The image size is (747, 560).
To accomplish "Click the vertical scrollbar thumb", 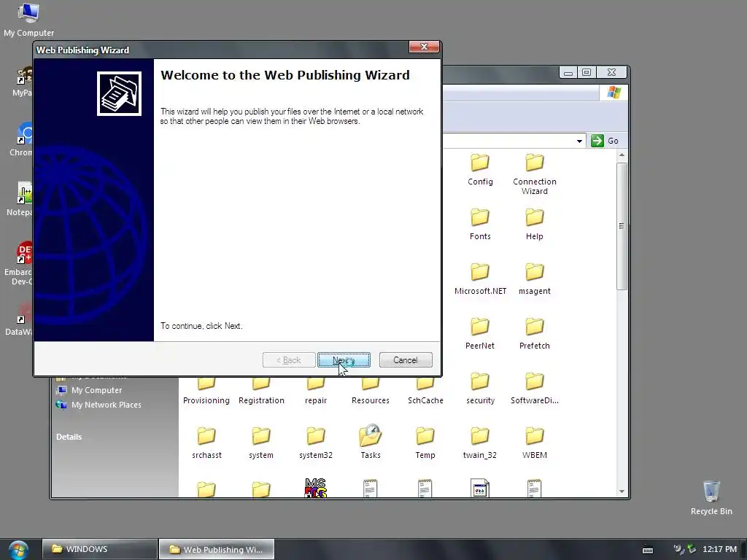I will click(622, 226).
